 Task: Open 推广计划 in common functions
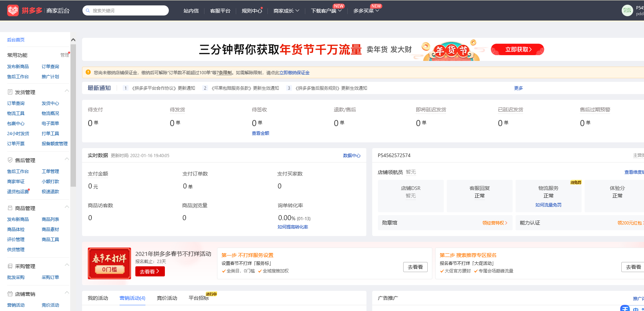pyautogui.click(x=50, y=76)
